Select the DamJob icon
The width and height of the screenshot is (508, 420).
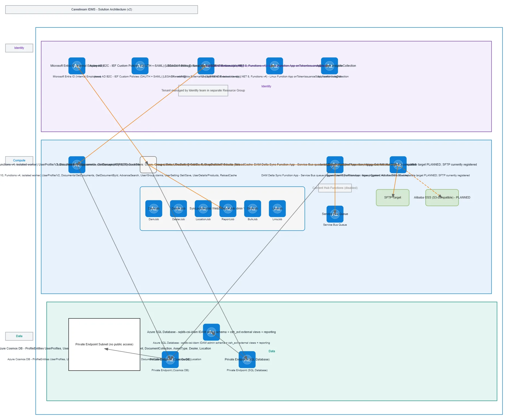(154, 209)
